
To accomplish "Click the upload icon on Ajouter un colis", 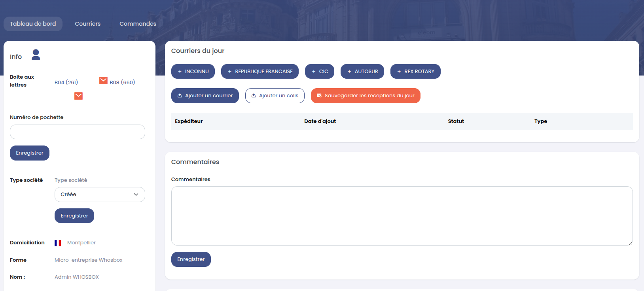I will click(x=254, y=96).
